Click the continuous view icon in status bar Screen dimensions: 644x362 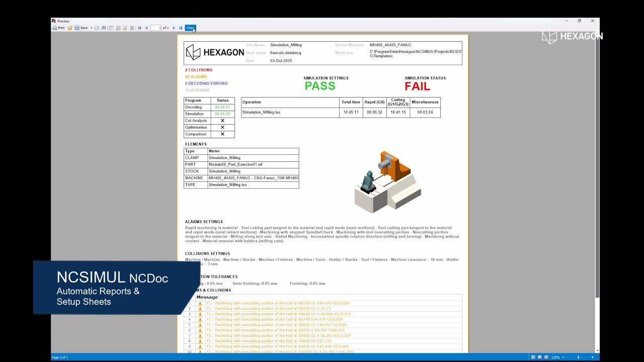pos(546,357)
